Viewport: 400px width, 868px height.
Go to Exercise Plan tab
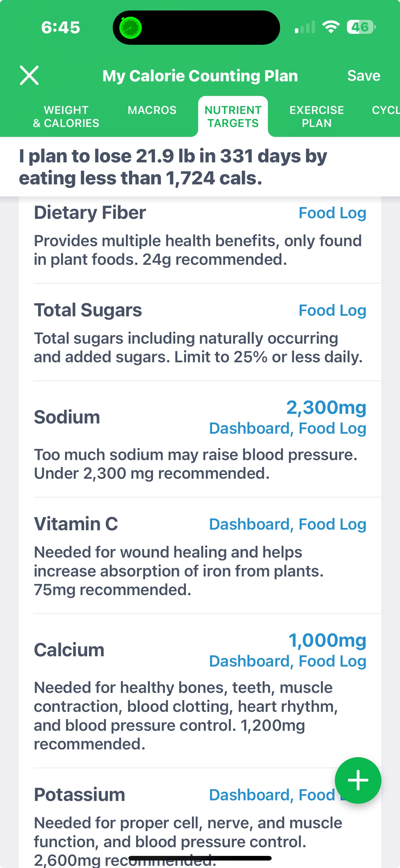[317, 116]
